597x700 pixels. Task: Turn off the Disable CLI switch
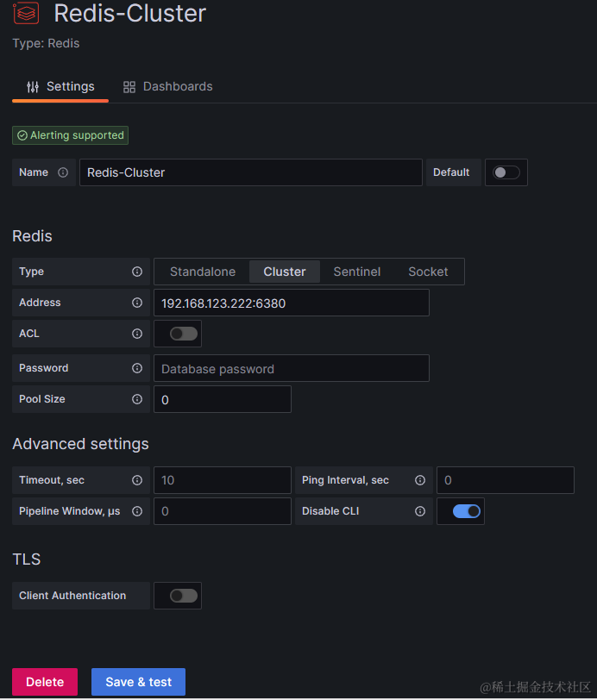(x=467, y=511)
